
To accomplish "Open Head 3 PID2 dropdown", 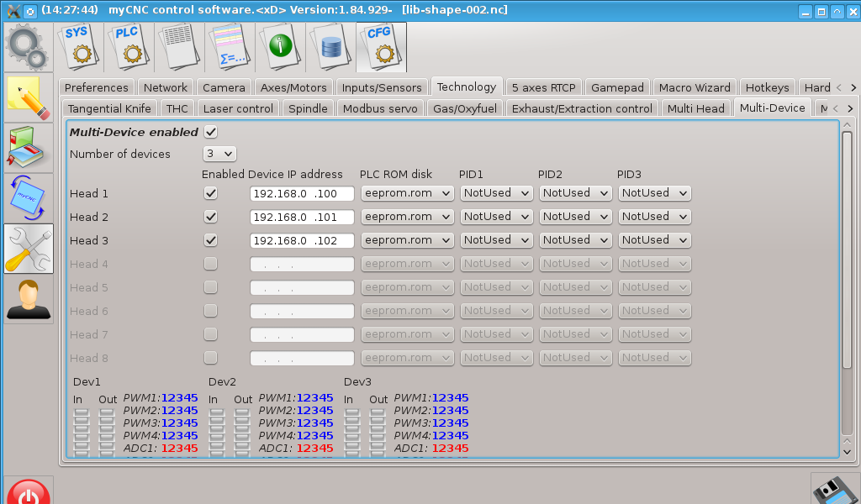I will (x=575, y=240).
